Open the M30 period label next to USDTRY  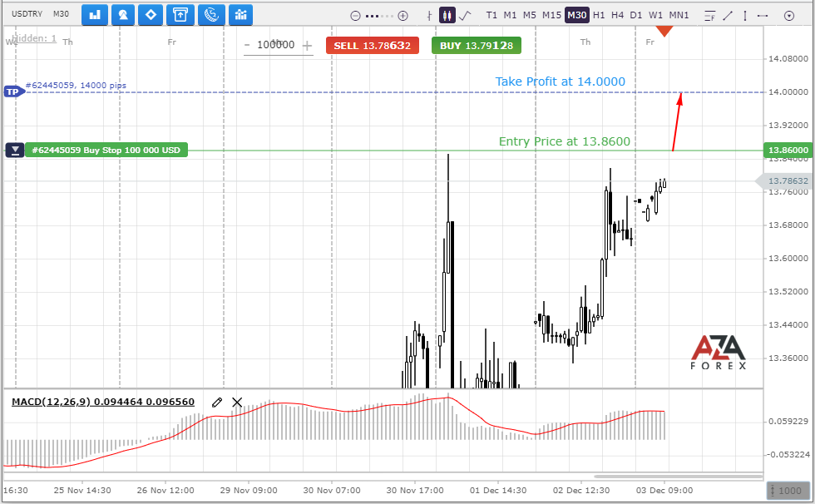point(61,14)
